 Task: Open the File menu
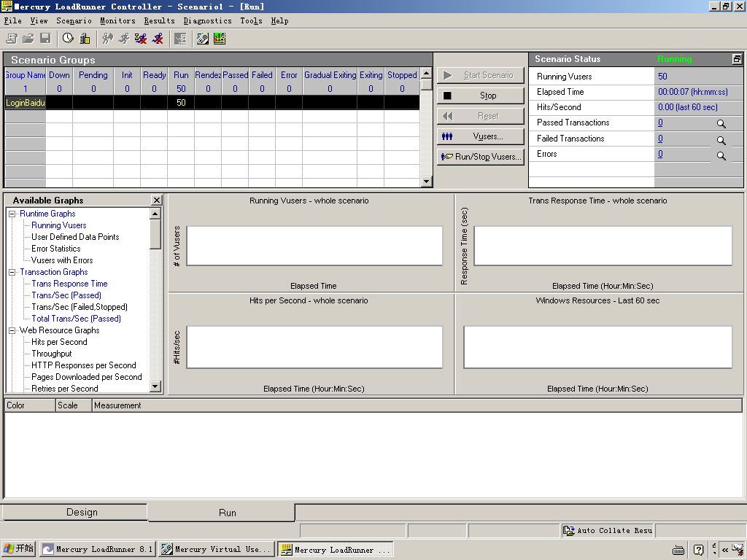[13, 21]
